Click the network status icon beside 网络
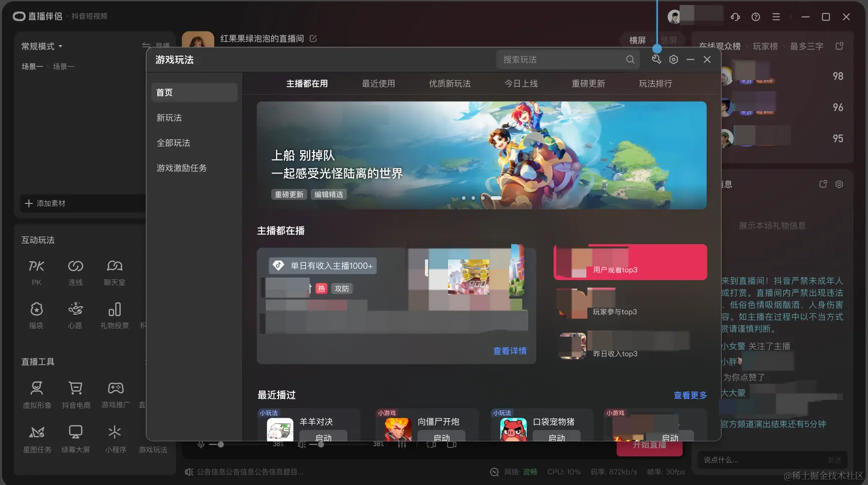 (494, 472)
